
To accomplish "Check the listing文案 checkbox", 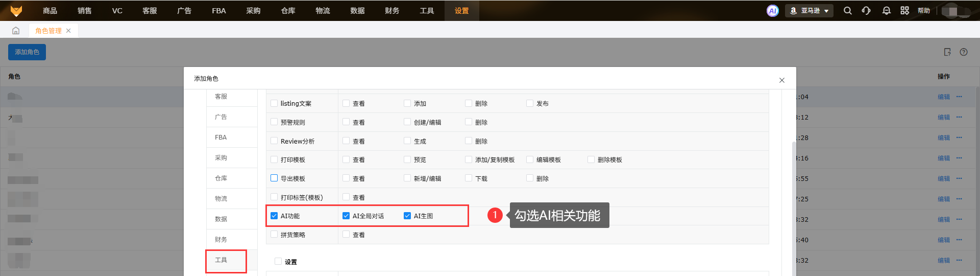I will coord(274,103).
